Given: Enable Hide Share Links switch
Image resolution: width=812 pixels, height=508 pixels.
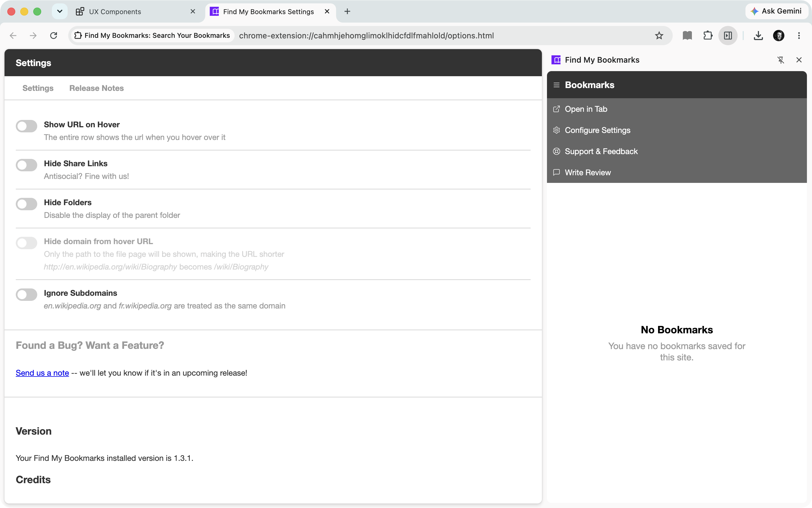Looking at the screenshot, I should pyautogui.click(x=27, y=165).
